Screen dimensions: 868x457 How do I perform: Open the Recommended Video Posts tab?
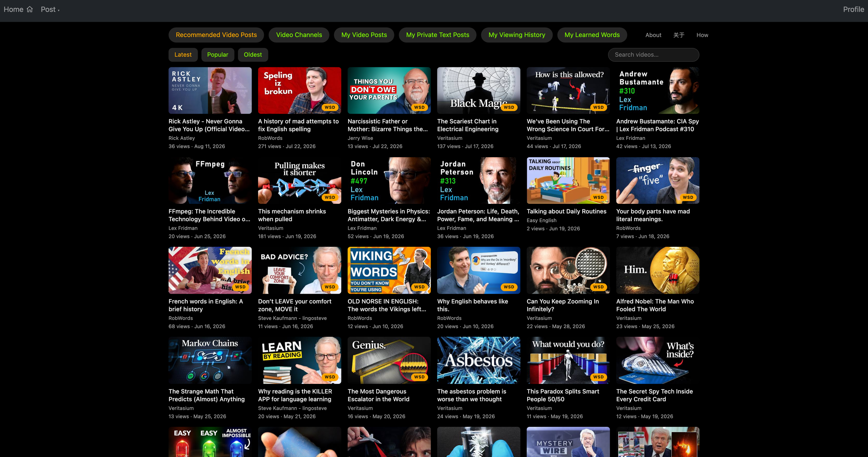click(x=216, y=35)
